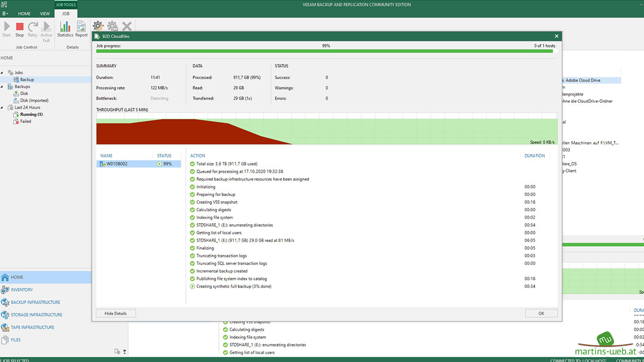The width and height of the screenshot is (644, 362).
Task: Open the Home view in the navigation pane
Action: point(46,277)
